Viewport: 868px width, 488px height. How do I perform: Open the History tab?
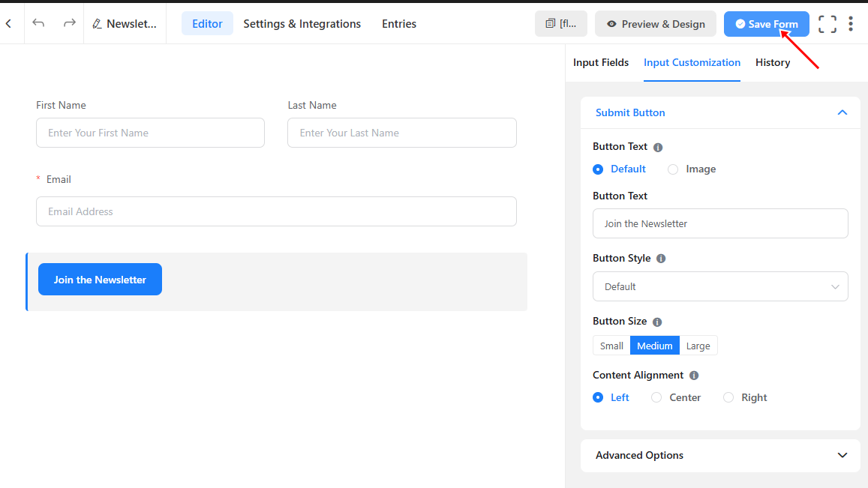(x=773, y=62)
